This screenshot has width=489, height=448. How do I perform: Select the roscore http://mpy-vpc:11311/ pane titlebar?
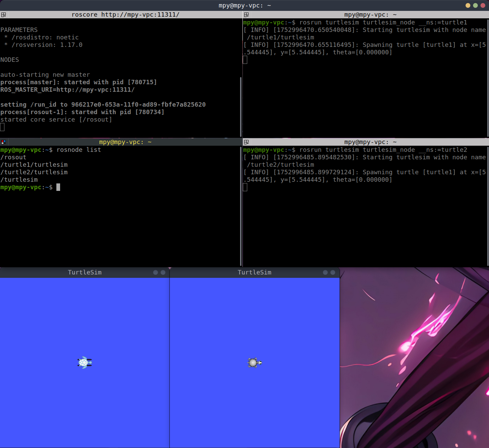coord(125,15)
